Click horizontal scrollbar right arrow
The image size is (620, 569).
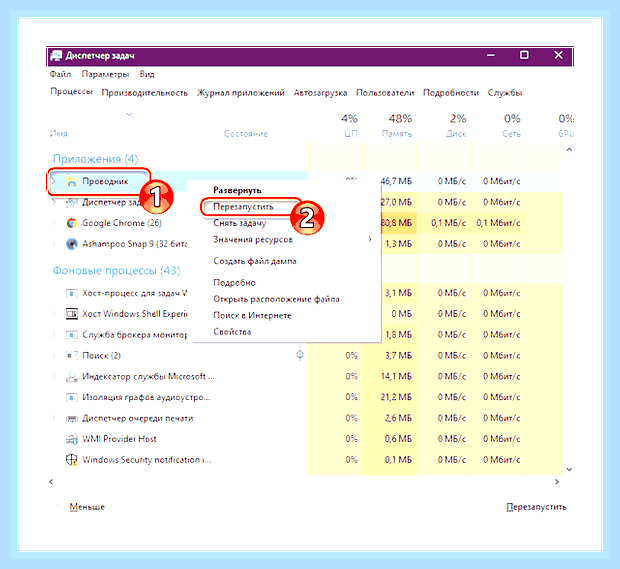point(557,482)
